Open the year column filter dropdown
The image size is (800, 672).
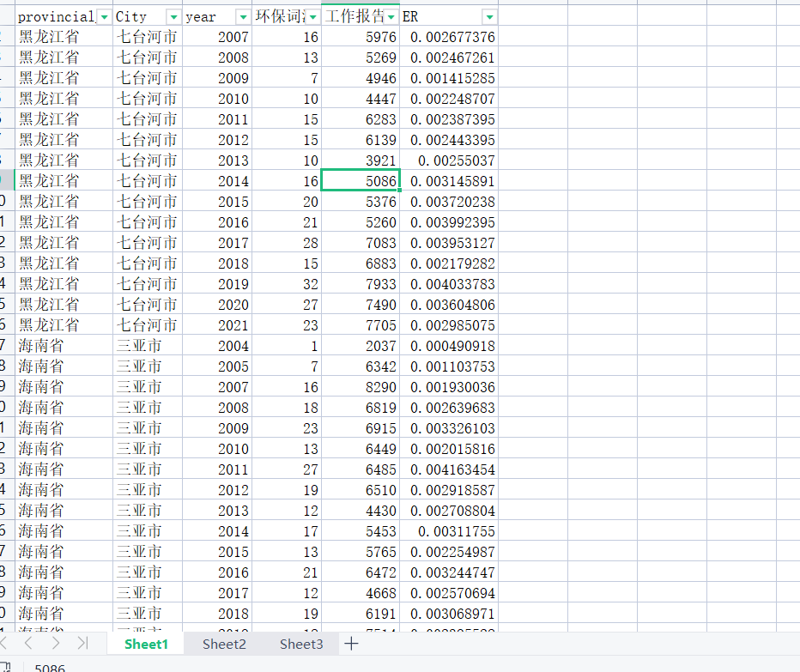pos(243,17)
